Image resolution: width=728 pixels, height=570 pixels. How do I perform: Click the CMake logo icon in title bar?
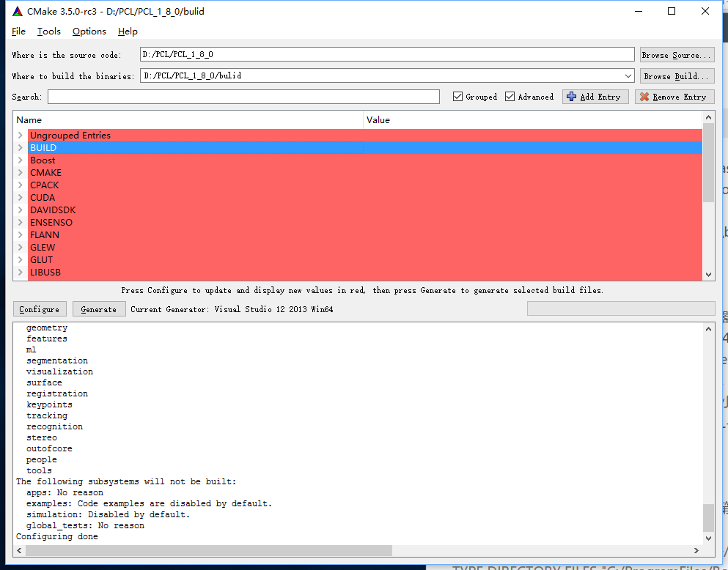pyautogui.click(x=17, y=11)
